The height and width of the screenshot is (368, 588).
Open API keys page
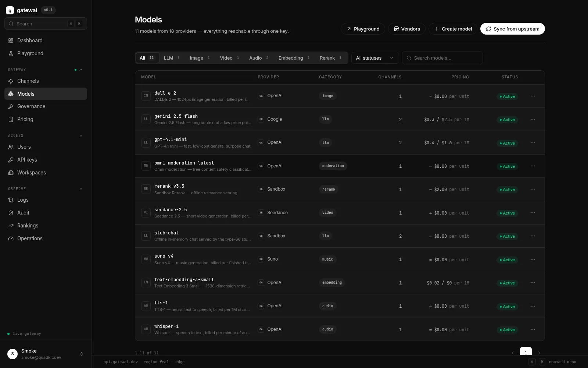(x=46, y=160)
